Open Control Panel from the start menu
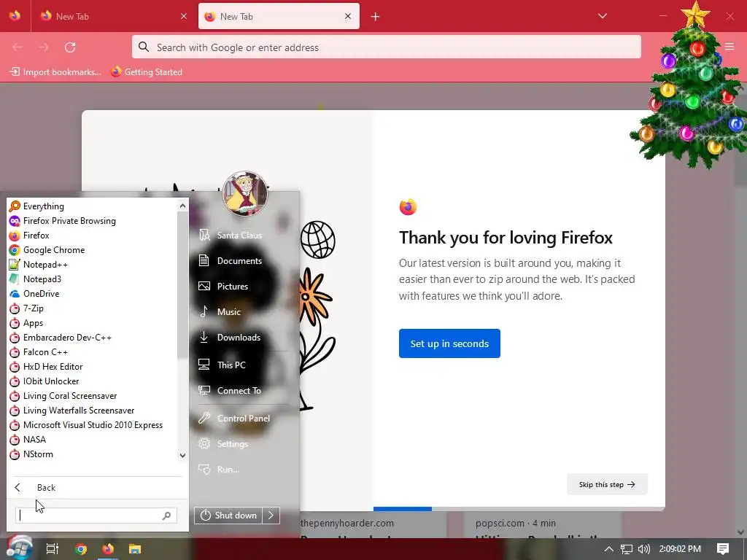 [x=243, y=419]
